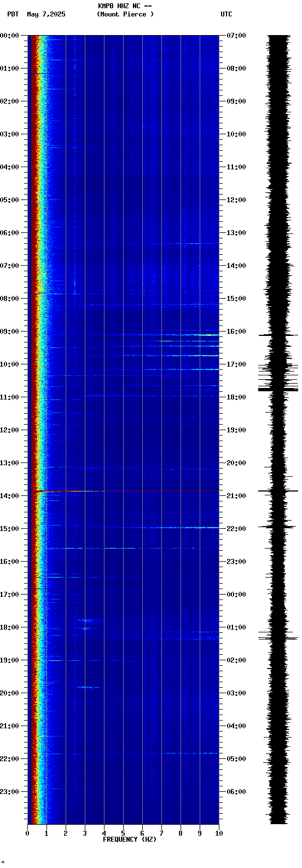Viewport: 302px width, 868px height.
Task: Click the large seismogram spike near 17:45 UTC
Action: [x=278, y=390]
